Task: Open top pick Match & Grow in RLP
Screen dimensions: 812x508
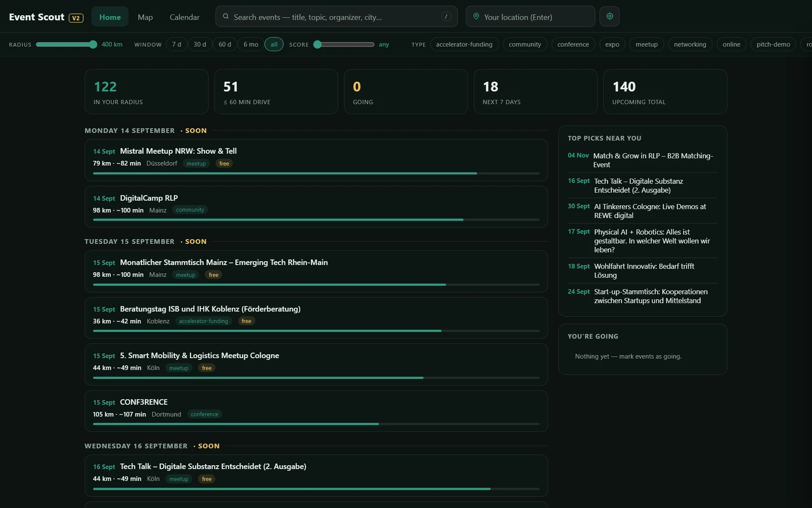Action: click(642, 160)
